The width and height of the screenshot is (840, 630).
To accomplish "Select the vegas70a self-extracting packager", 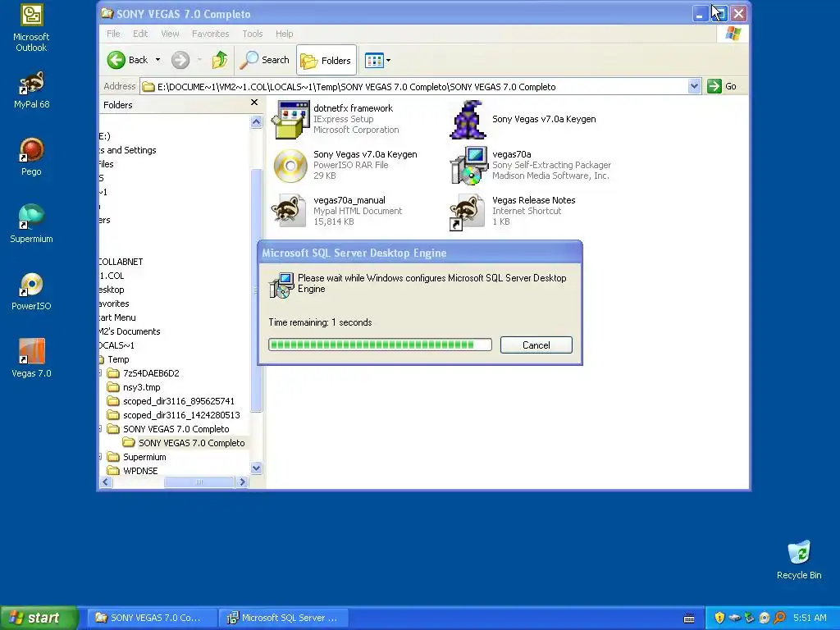I will [x=468, y=166].
